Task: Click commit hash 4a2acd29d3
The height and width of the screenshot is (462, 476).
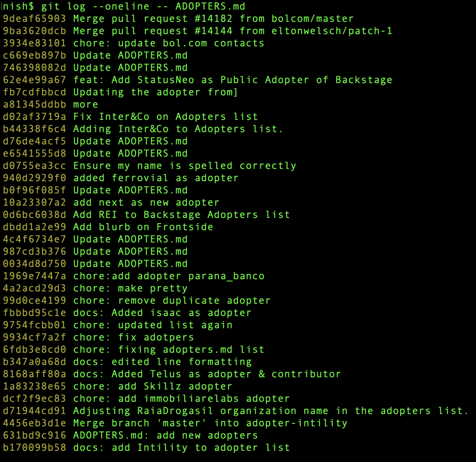Action: (x=34, y=288)
